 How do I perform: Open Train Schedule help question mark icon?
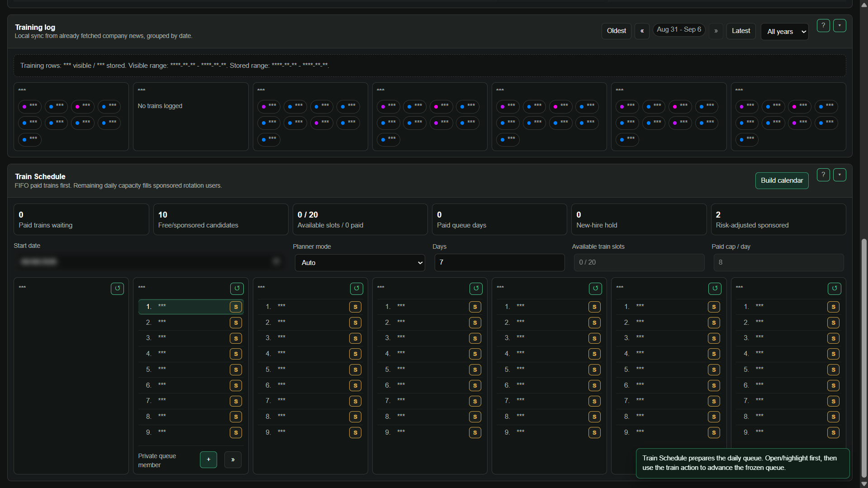[823, 175]
